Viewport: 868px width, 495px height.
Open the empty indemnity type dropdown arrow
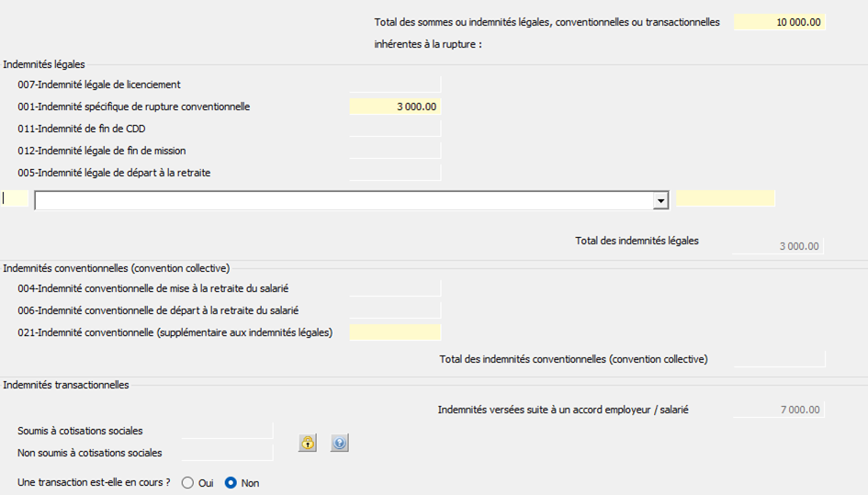point(660,200)
